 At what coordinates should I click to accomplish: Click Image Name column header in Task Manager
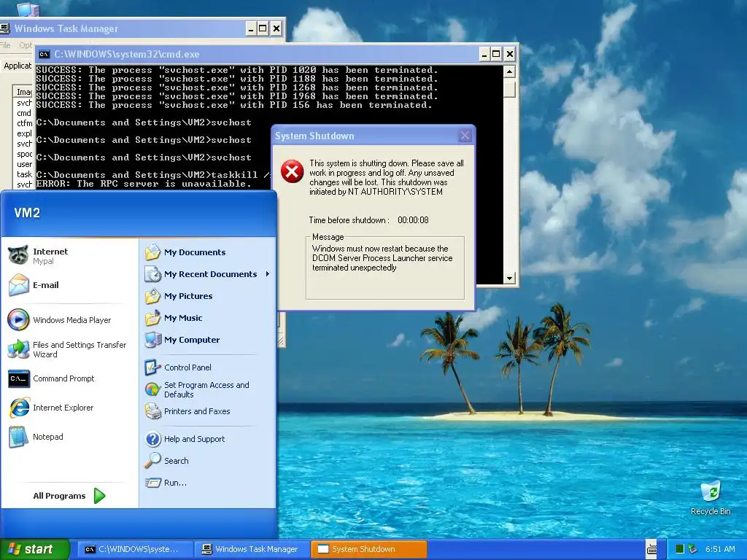click(x=24, y=91)
